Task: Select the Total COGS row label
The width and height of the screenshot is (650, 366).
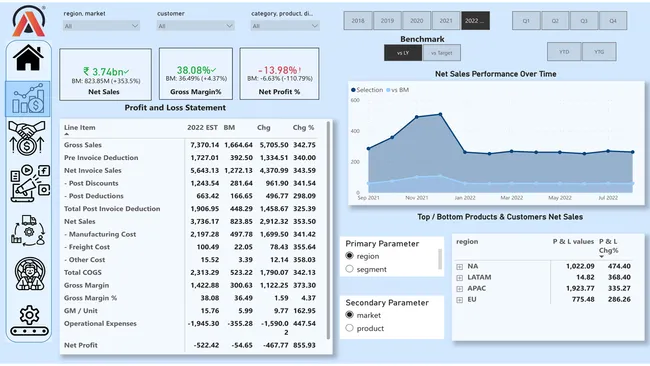Action: pos(82,272)
